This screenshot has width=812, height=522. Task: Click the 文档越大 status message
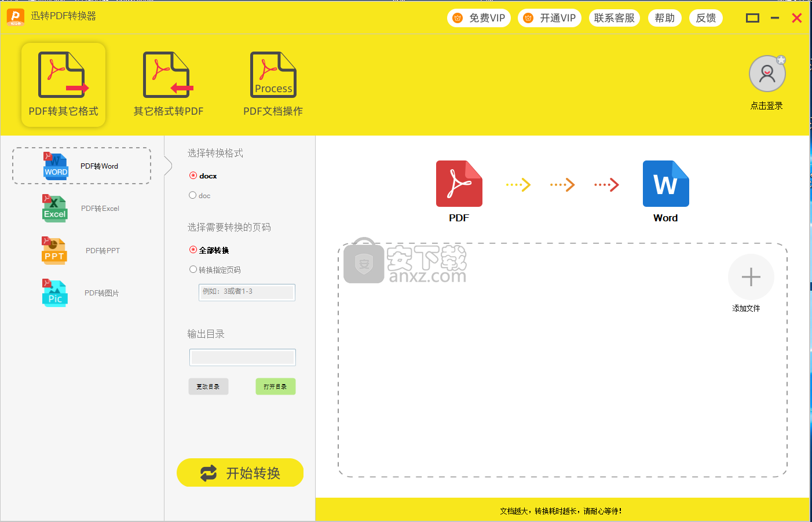pos(561,511)
